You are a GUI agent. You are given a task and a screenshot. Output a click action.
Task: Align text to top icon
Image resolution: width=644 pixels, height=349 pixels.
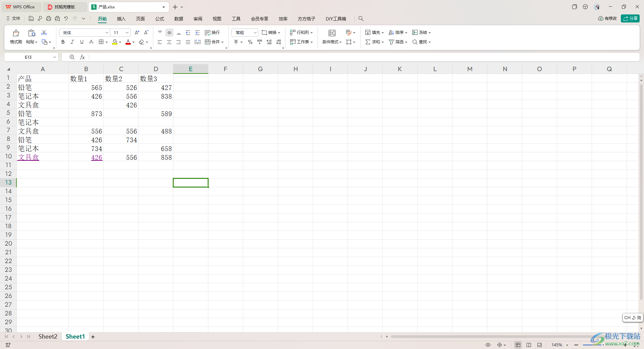point(160,33)
